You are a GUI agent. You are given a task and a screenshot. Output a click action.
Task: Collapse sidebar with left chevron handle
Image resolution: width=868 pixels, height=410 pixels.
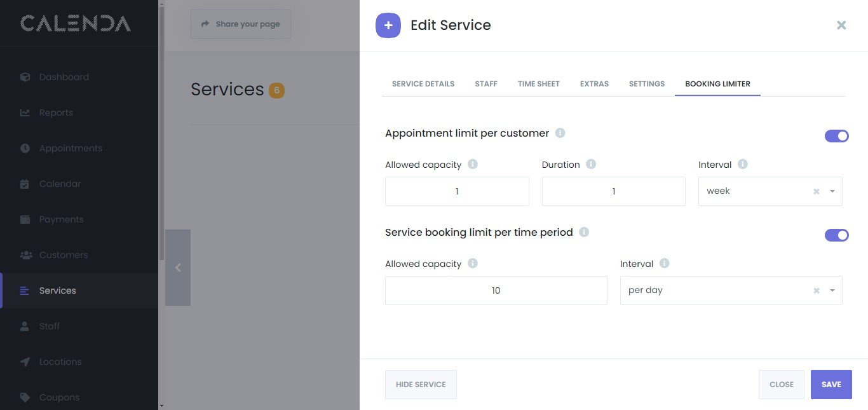tap(178, 268)
